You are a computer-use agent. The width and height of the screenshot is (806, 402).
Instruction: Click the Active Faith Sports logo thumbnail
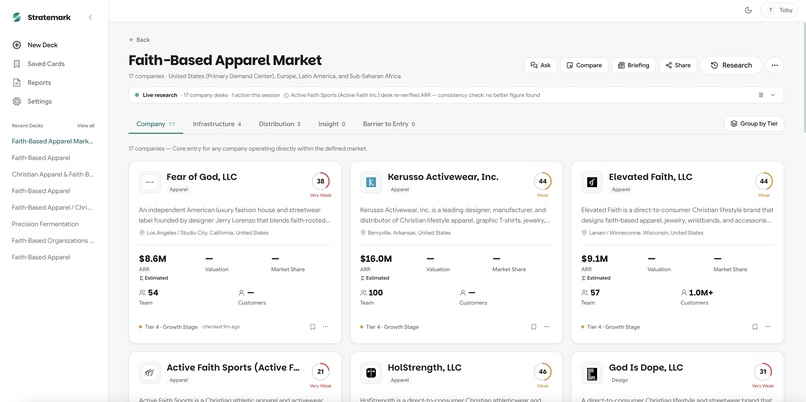150,373
